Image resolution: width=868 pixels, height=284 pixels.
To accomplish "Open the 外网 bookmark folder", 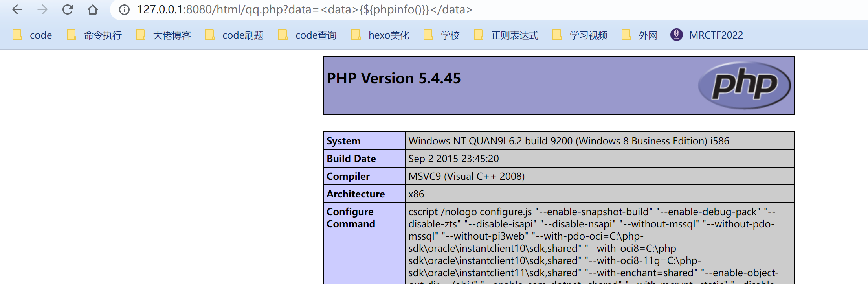I will pos(640,35).
